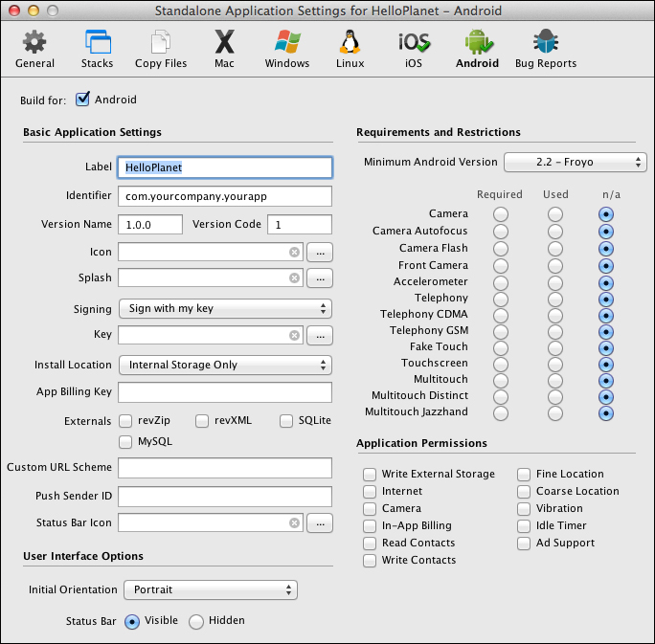
Task: Open the Copy Files pane
Action: click(161, 49)
